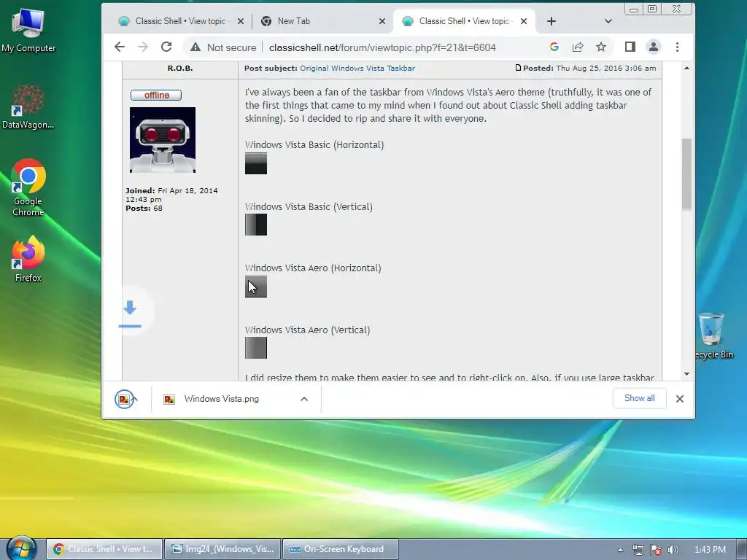Expand the tab search chevron
This screenshot has height=560, width=747.
pos(608,21)
